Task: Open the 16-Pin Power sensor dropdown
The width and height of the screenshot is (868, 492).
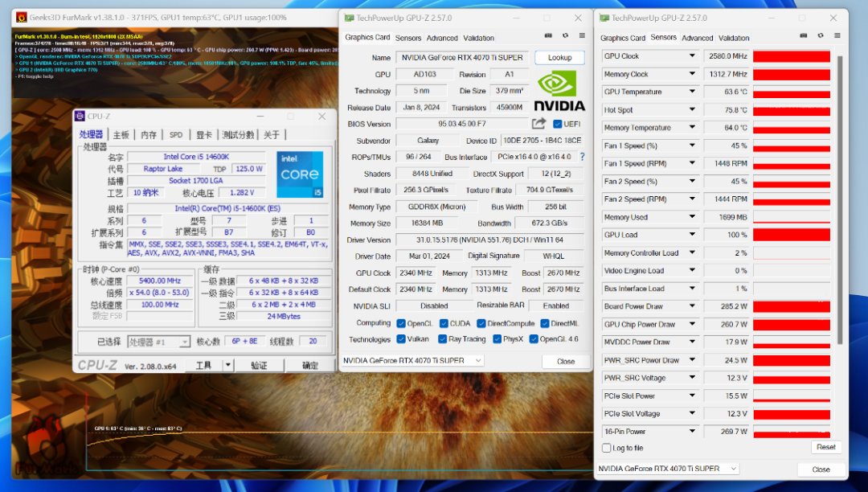Action: (x=692, y=431)
